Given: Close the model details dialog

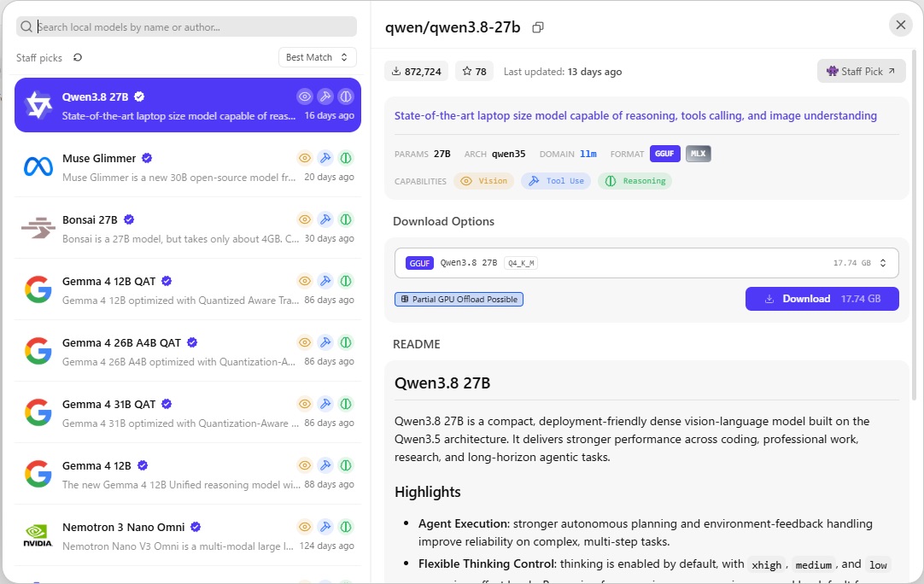Looking at the screenshot, I should (x=900, y=25).
